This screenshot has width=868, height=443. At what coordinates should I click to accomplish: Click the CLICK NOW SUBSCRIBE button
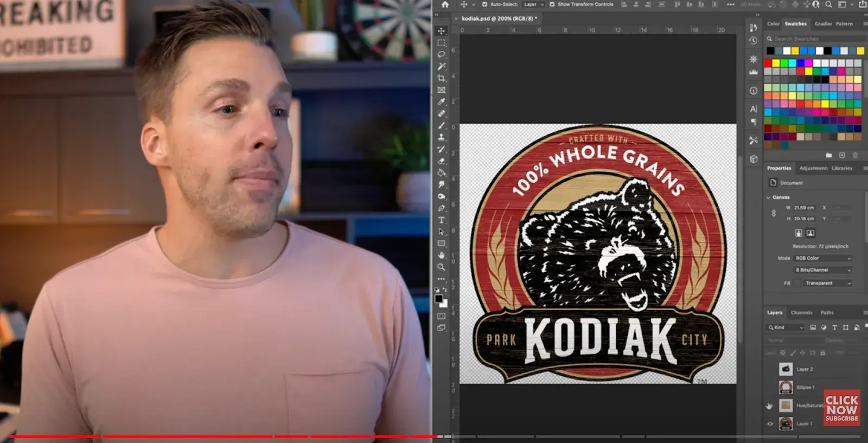841,408
